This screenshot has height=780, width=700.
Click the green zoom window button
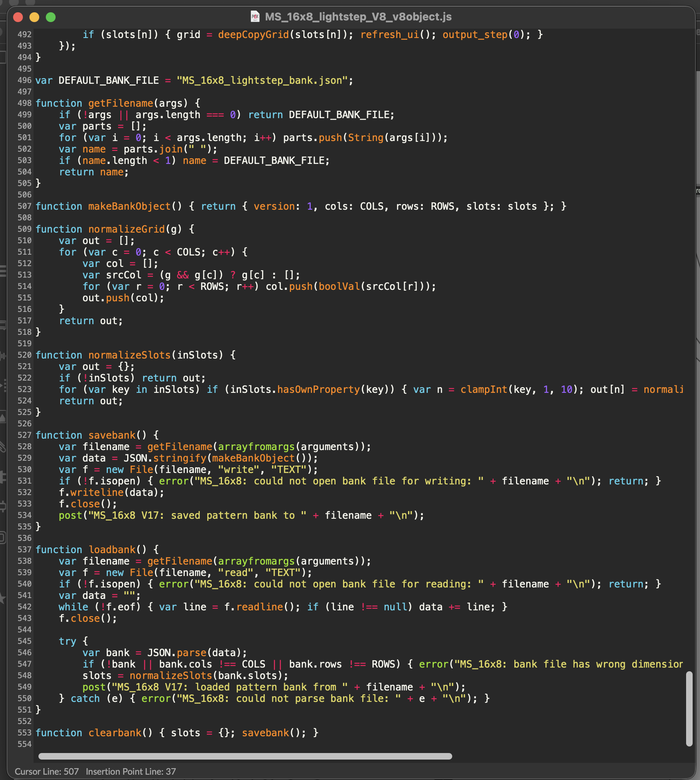click(x=51, y=17)
